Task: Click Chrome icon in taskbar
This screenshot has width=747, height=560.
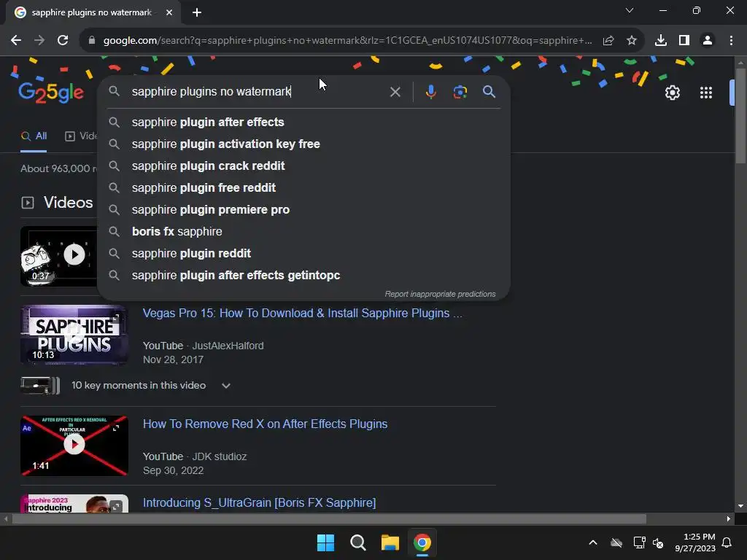Action: tap(422, 542)
